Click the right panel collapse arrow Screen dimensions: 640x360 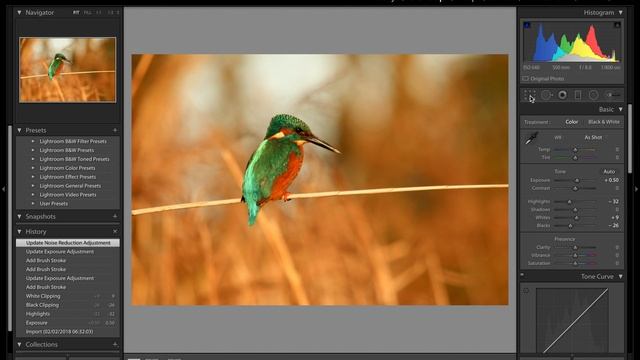(x=636, y=189)
